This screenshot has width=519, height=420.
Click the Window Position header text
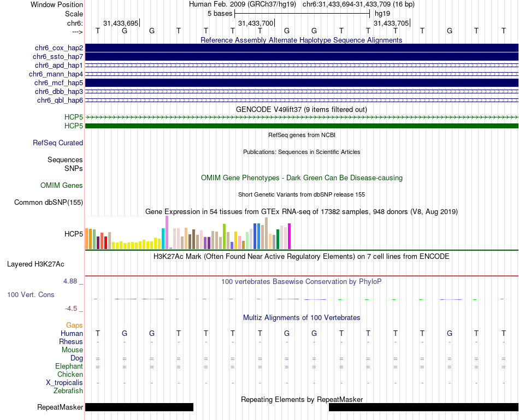tap(57, 4)
